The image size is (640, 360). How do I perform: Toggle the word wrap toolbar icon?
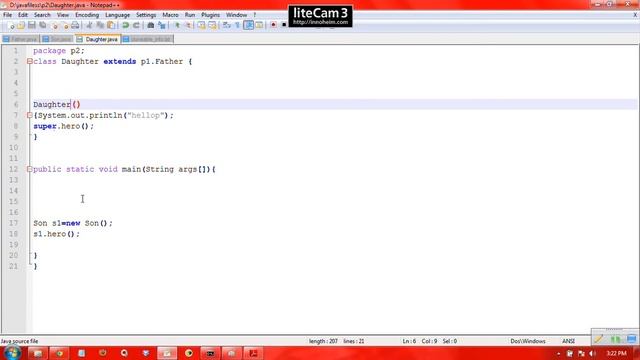tap(227, 25)
